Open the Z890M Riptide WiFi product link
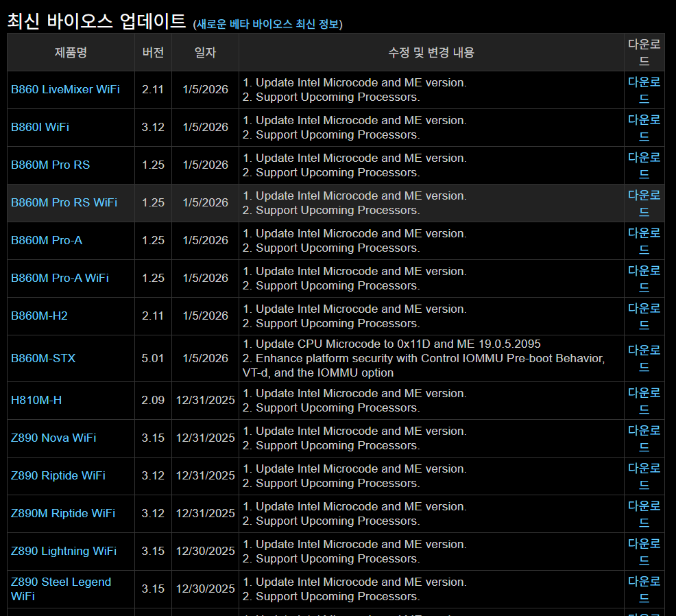The height and width of the screenshot is (616, 676). (x=62, y=513)
